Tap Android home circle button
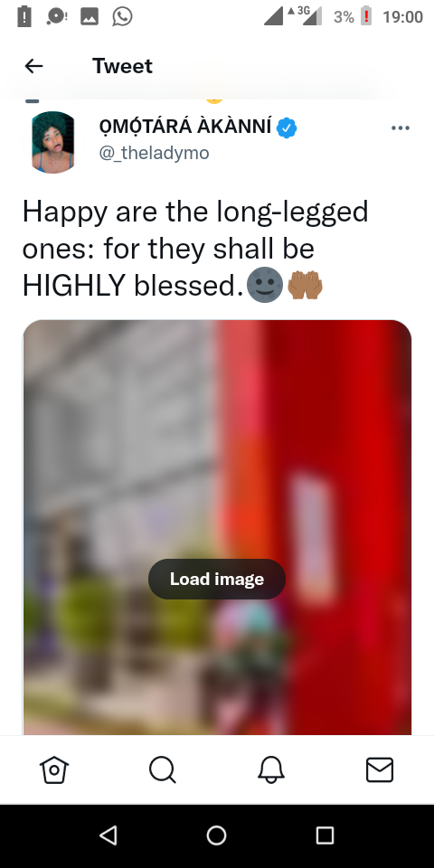This screenshot has width=434, height=868. 216,835
